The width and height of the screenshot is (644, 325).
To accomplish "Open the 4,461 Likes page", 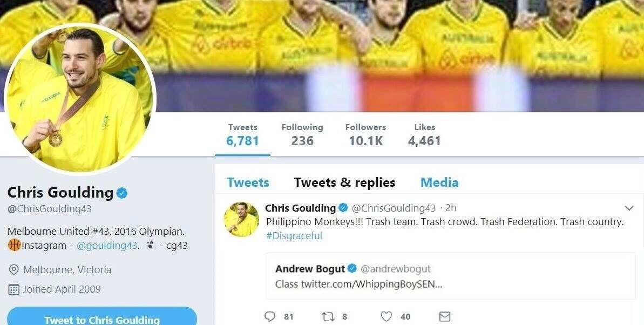I will (x=424, y=135).
